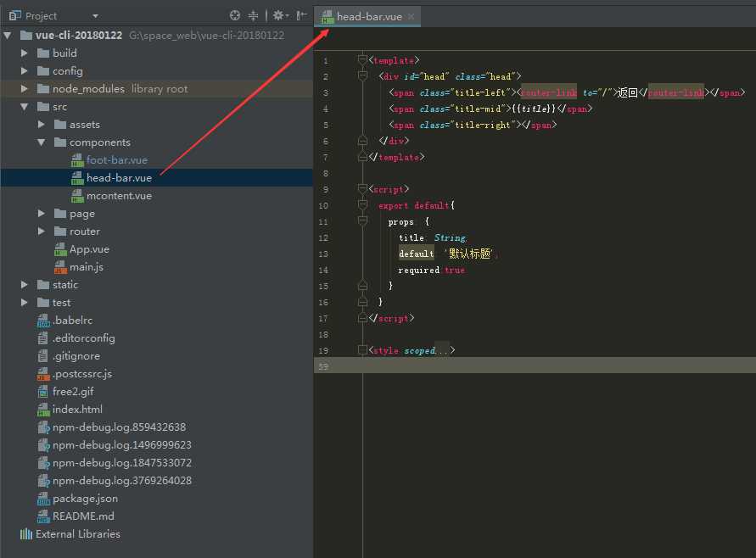Fold the div block on line 2

click(362, 75)
